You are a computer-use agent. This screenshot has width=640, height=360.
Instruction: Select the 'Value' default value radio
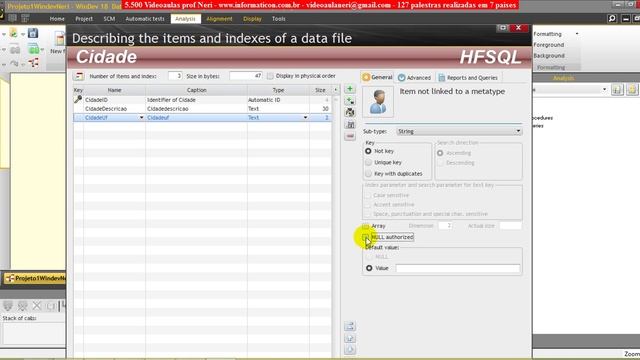point(369,268)
